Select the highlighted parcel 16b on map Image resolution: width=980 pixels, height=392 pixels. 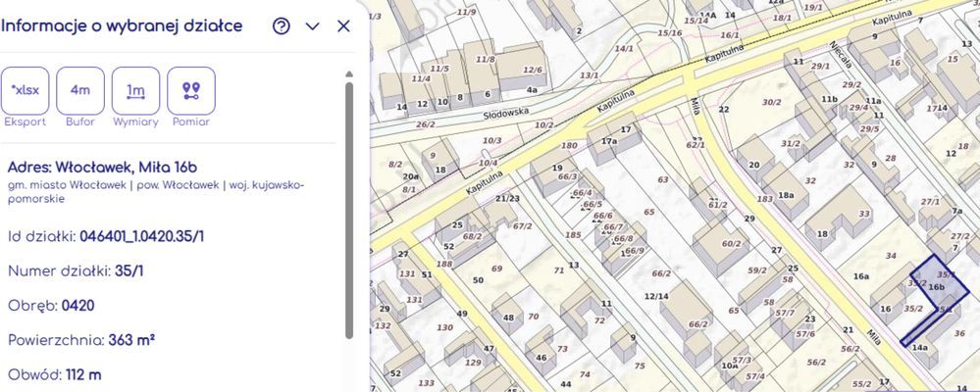937,286
